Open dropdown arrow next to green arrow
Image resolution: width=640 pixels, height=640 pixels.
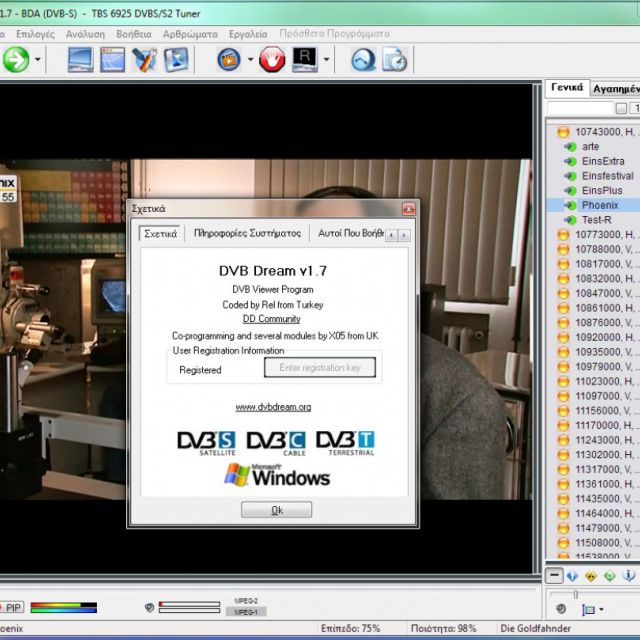pyautogui.click(x=38, y=60)
